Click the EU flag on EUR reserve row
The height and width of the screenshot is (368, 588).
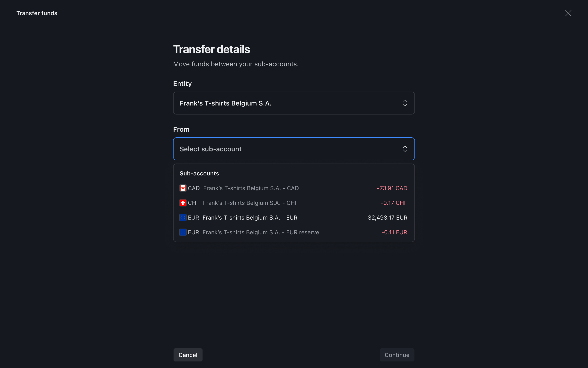(183, 232)
